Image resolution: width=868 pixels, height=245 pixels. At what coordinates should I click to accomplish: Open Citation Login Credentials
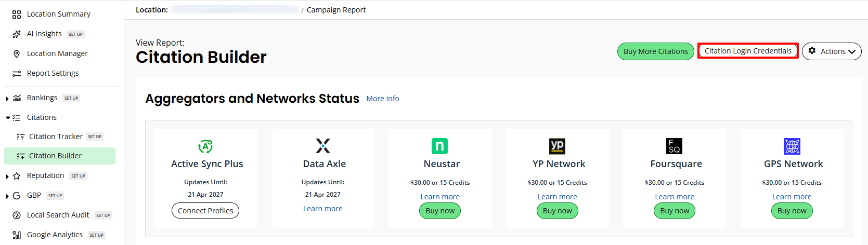[x=748, y=51]
